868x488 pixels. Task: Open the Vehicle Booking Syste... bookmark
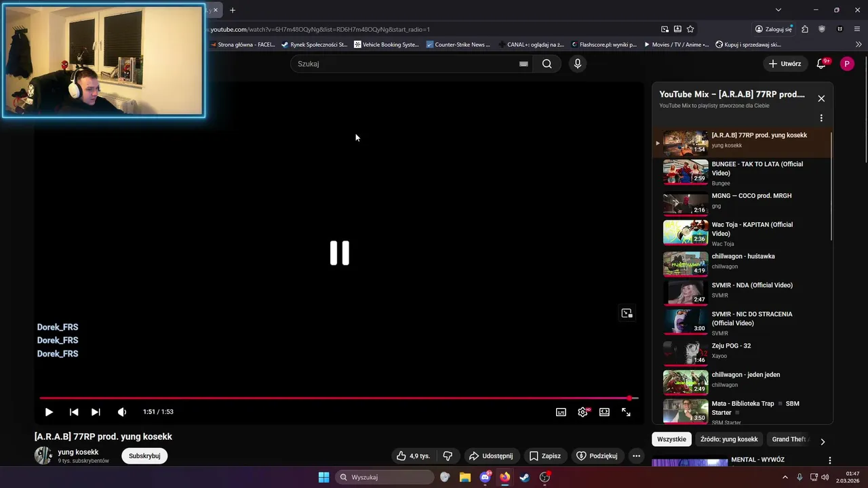tap(387, 45)
